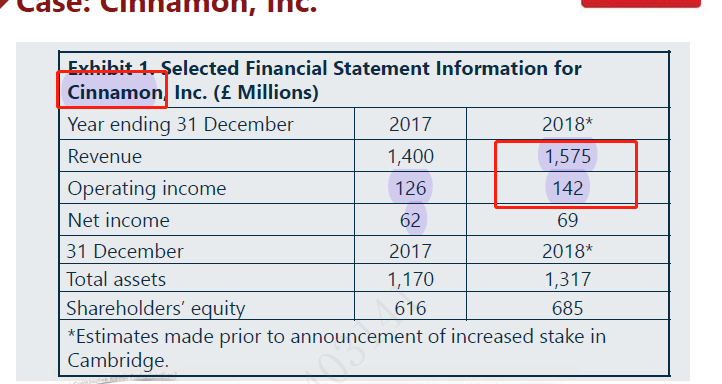Click the 2017 shareholders' equity value 616
Viewport: 722px width, 384px height.
point(410,308)
